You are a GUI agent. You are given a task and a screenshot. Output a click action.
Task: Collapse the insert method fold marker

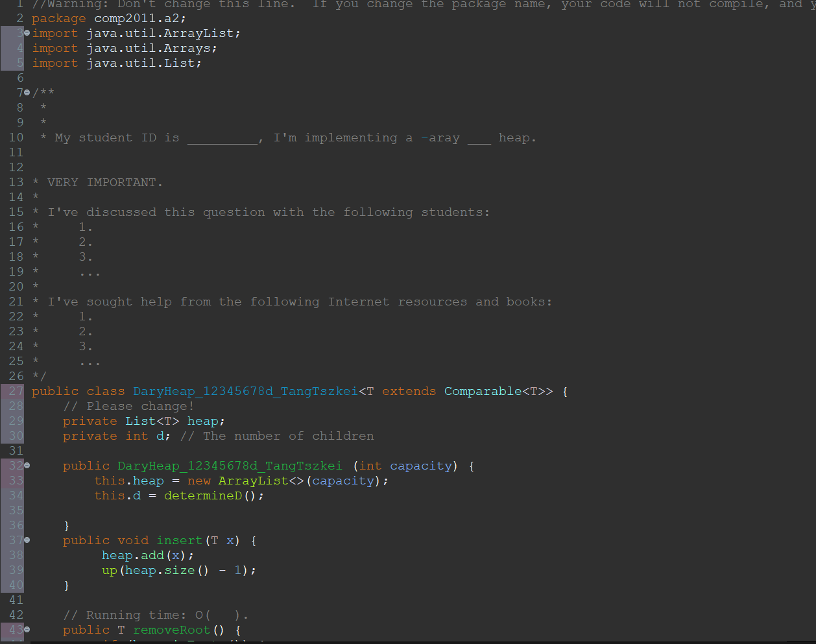point(26,540)
